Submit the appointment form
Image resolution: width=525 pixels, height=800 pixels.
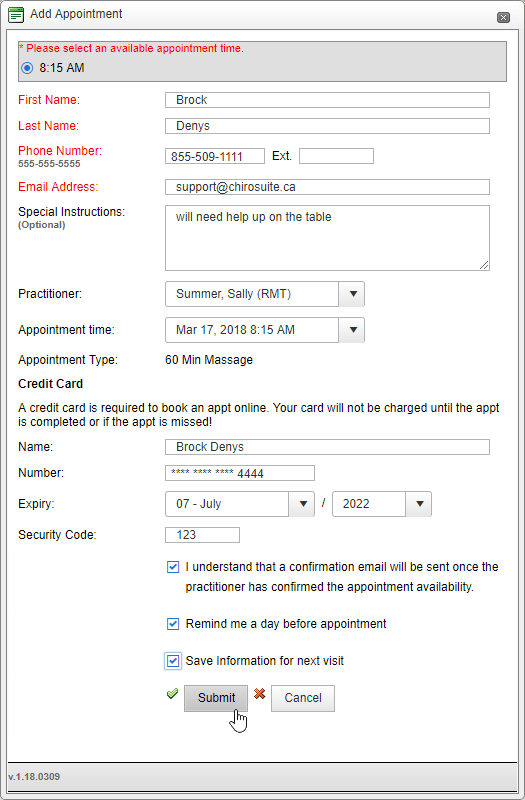(216, 698)
